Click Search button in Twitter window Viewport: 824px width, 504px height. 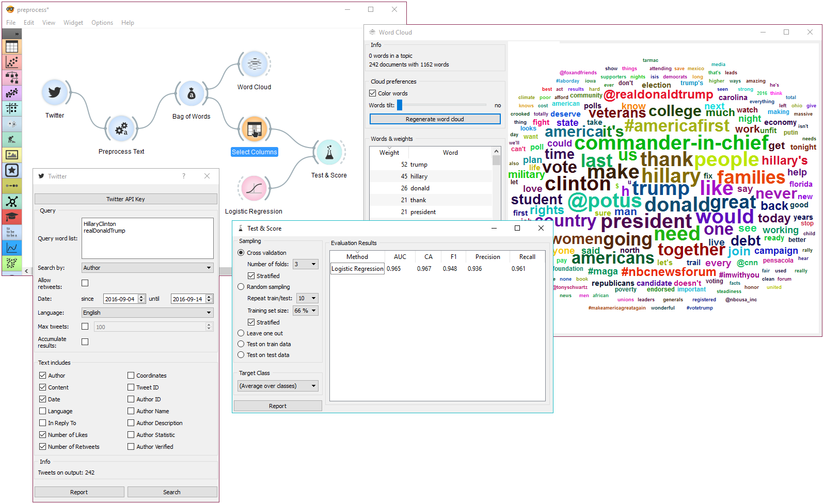[x=172, y=492]
